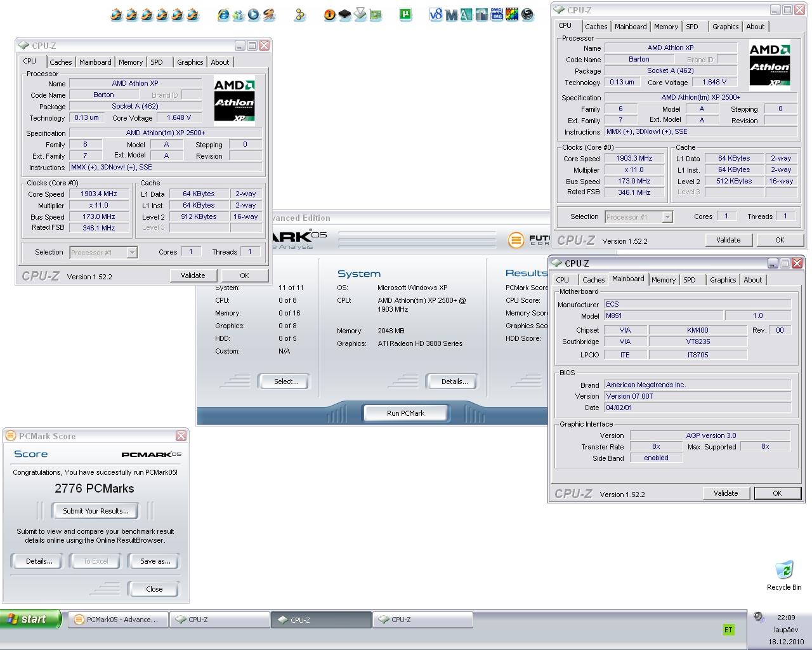Screen dimensions: 812x650
Task: Open Graphics tab in upper-right CPU-Z window
Action: (726, 27)
